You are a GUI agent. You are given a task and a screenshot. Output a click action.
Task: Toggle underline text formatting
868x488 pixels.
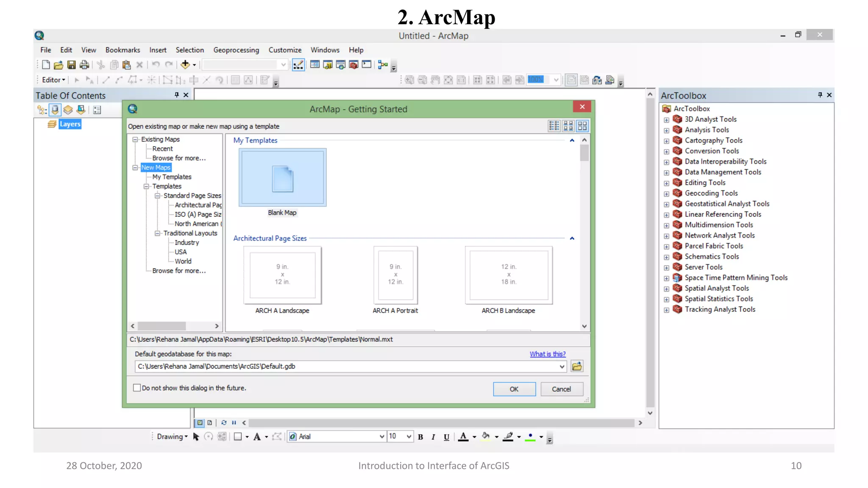446,437
